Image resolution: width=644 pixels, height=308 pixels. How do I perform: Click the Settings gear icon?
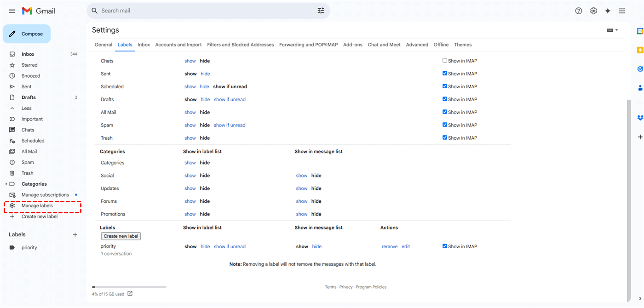pyautogui.click(x=593, y=11)
